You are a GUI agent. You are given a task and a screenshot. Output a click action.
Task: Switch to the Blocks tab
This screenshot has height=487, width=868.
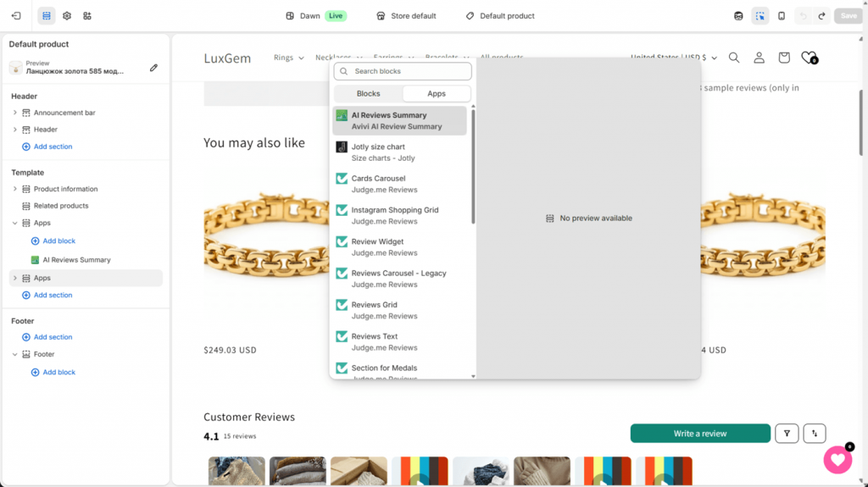368,93
